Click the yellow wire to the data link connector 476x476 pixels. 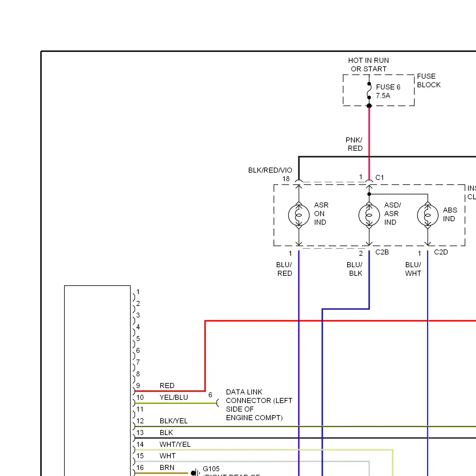point(176,403)
